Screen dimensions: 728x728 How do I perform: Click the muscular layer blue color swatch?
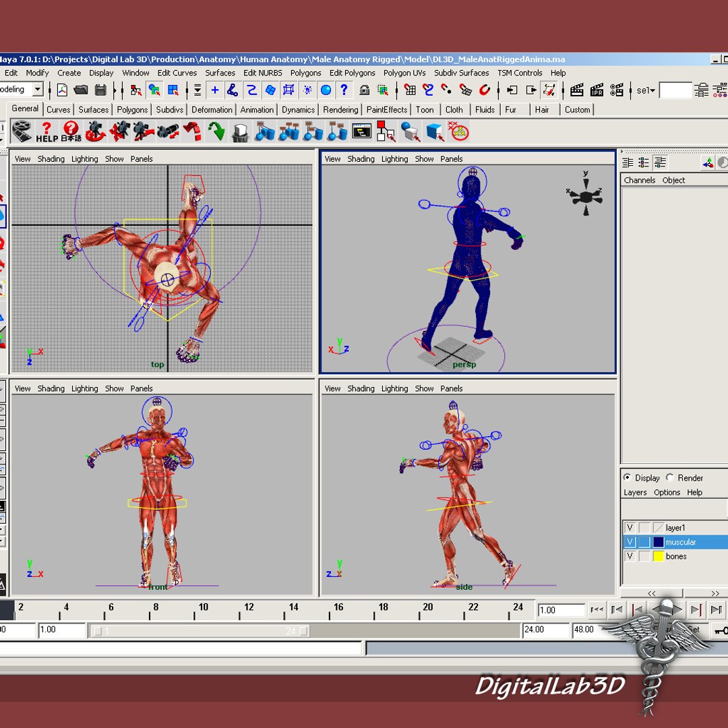click(659, 542)
